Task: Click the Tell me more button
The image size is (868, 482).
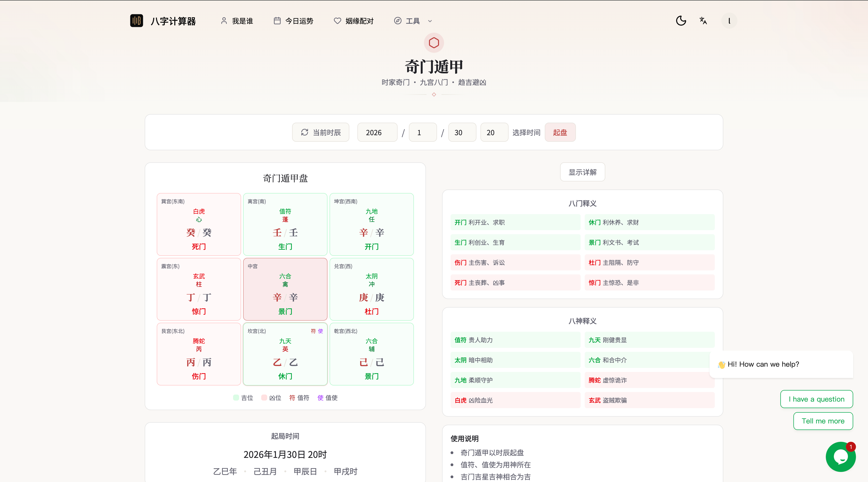Action: [823, 421]
